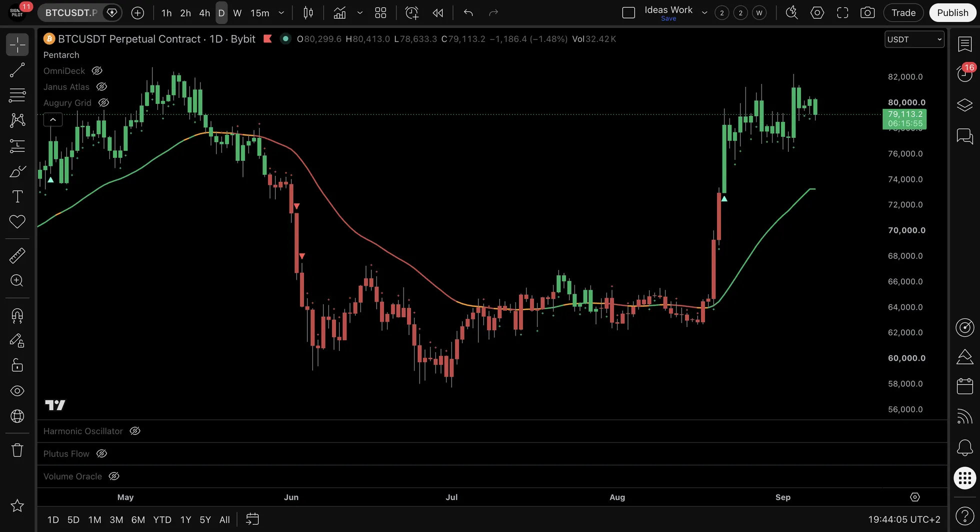Viewport: 980px width, 532px height.
Task: Show the Volume Oracle indicator
Action: [114, 477]
